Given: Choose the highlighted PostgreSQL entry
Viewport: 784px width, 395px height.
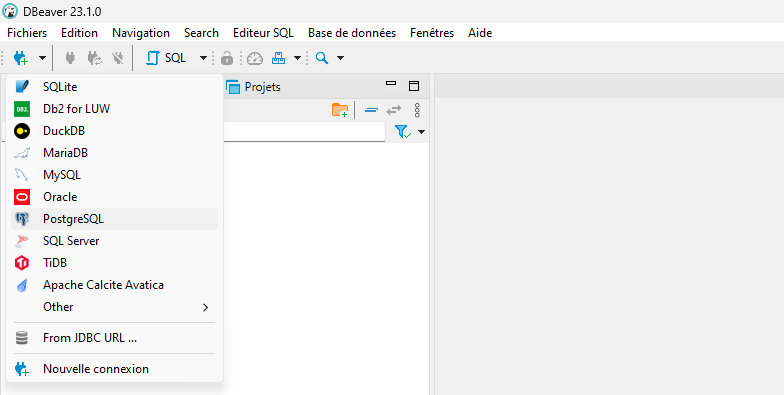Looking at the screenshot, I should click(114, 219).
